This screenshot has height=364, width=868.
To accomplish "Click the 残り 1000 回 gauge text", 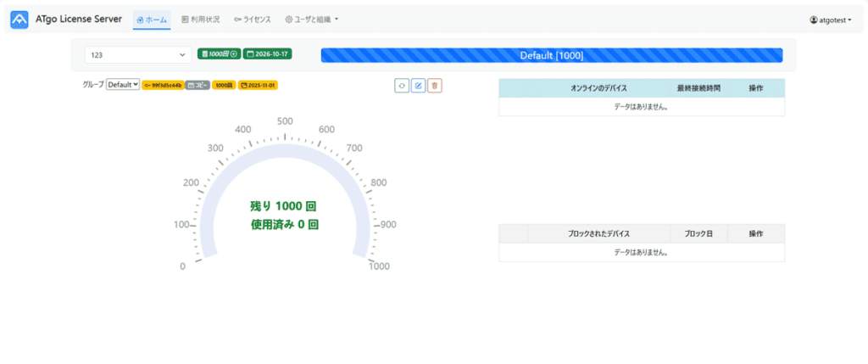I will pyautogui.click(x=284, y=206).
